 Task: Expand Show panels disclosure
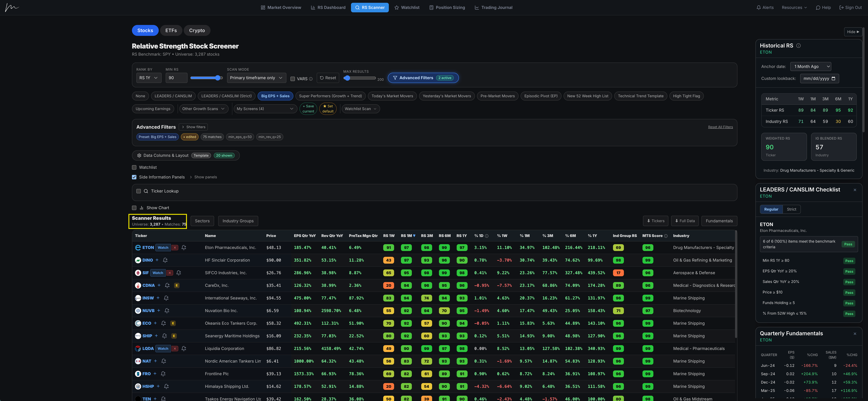pyautogui.click(x=203, y=177)
